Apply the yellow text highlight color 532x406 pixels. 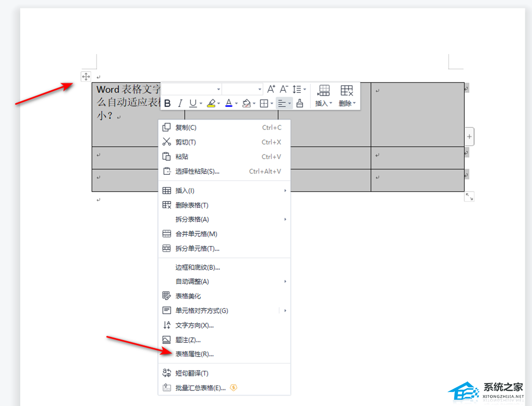(211, 103)
